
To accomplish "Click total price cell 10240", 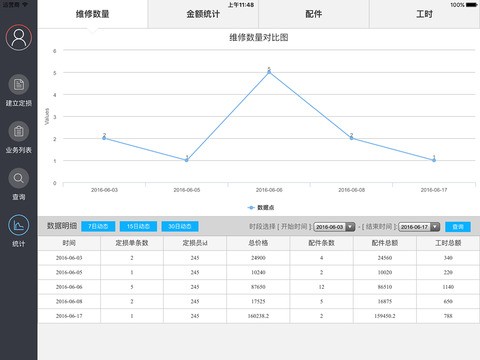I will point(258,272).
